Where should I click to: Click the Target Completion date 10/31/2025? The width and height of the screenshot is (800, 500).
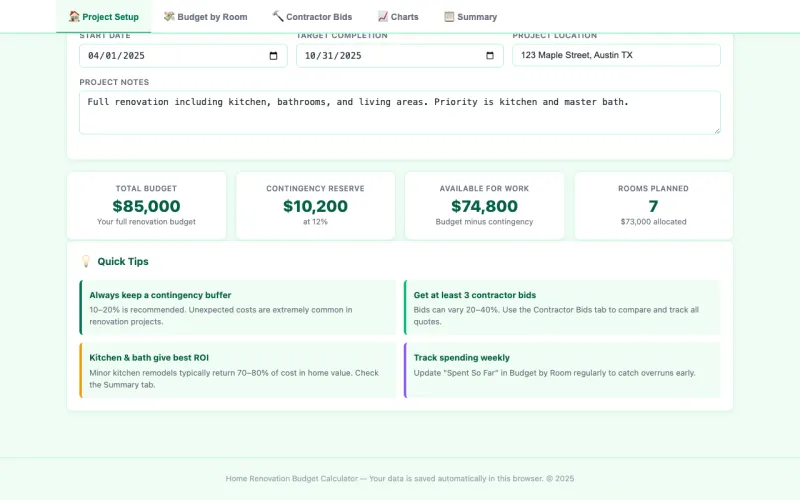pyautogui.click(x=333, y=56)
